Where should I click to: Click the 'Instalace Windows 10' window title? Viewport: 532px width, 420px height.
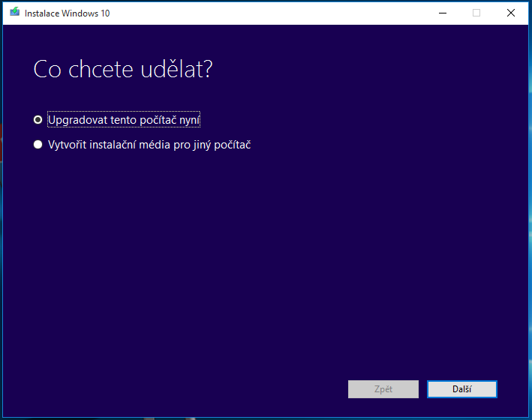tap(68, 13)
